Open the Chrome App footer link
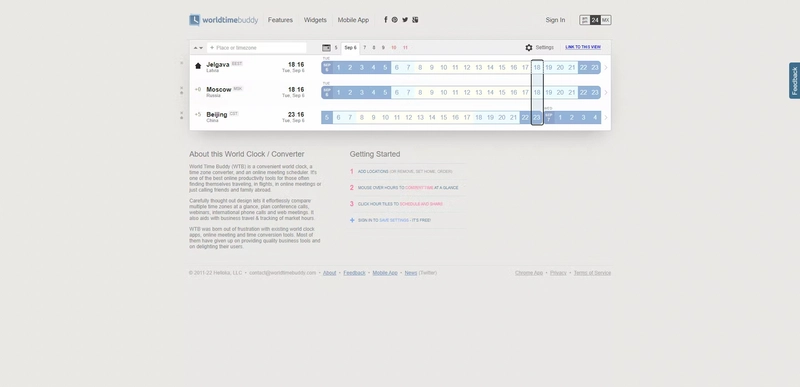Image resolution: width=800 pixels, height=387 pixels. 529,273
